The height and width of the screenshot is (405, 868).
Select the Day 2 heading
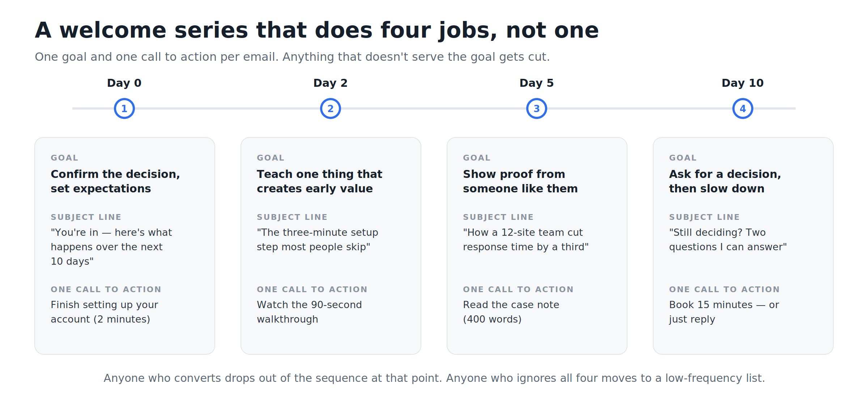pos(331,83)
